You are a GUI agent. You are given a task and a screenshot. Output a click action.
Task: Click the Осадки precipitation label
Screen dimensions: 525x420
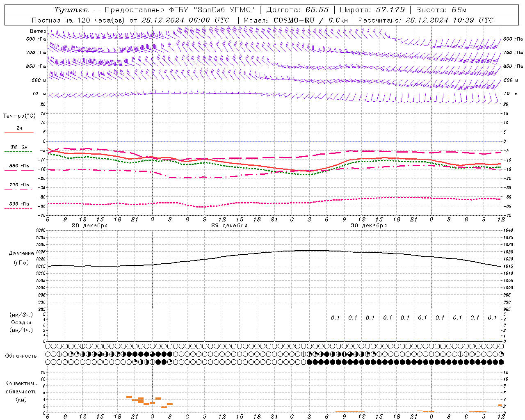21,322
